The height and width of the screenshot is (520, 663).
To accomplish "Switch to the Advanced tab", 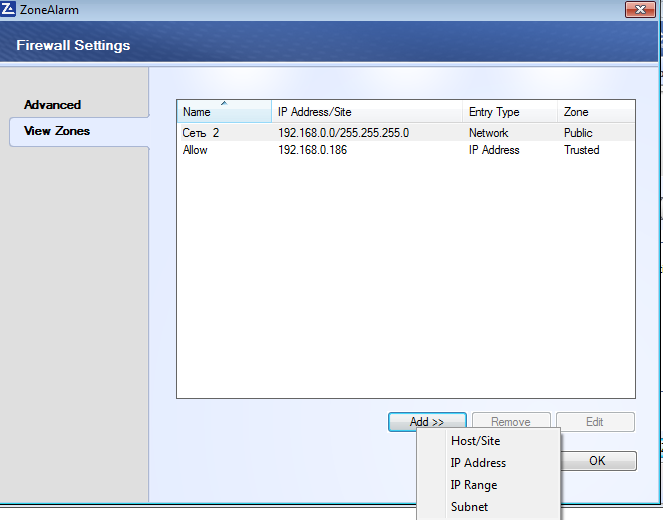I will point(52,105).
